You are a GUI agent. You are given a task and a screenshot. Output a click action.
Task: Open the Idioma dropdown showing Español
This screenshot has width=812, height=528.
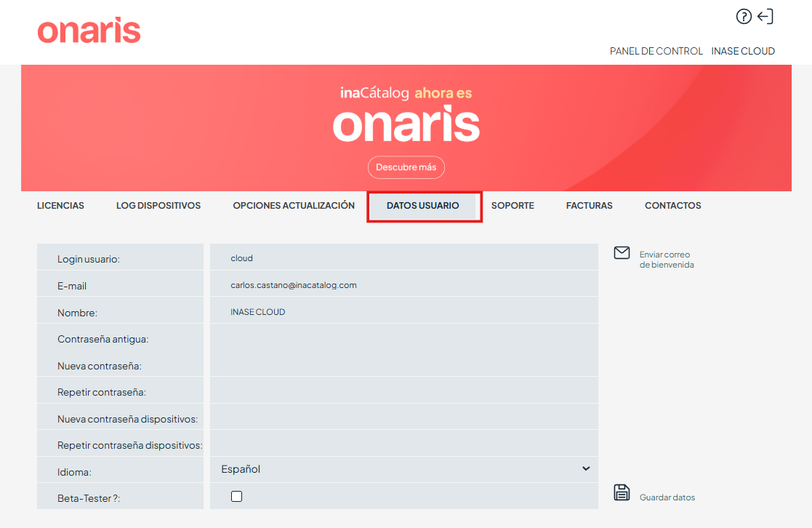click(x=404, y=469)
